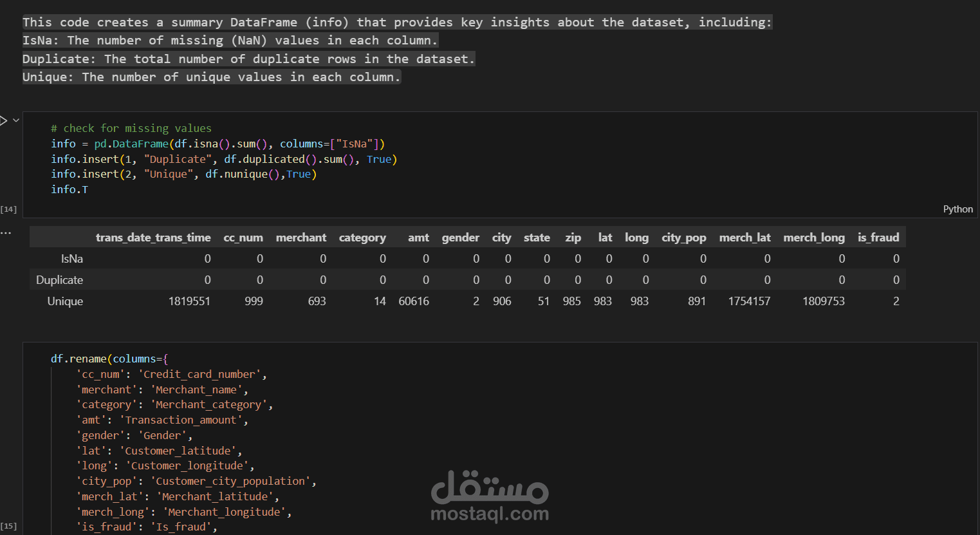Select the merch_long column header

[x=814, y=238]
